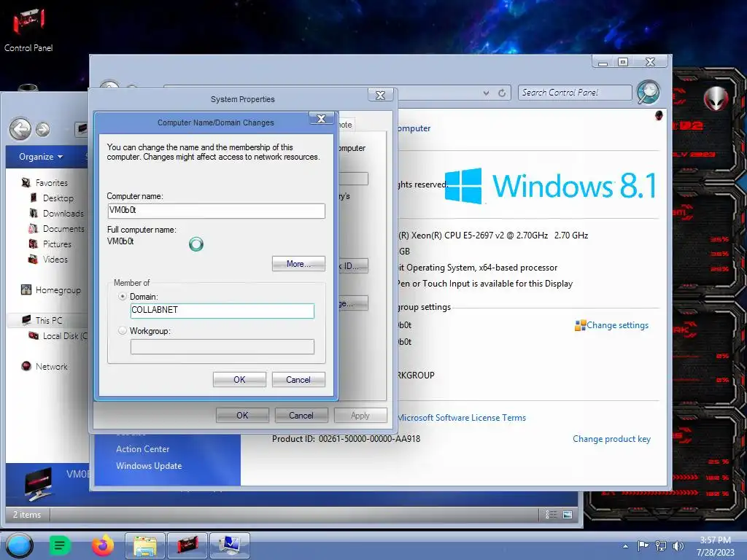The height and width of the screenshot is (560, 747).
Task: Click volume speaker tray icon
Action: (678, 545)
